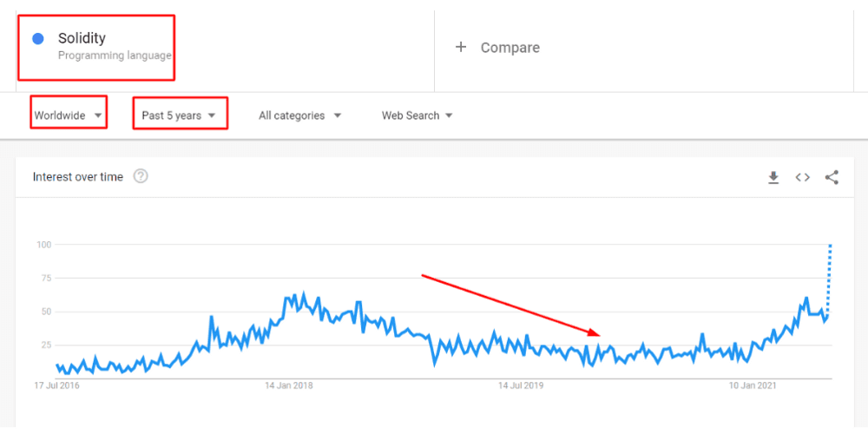Image resolution: width=868 pixels, height=434 pixels.
Task: Change the Web Search type dropdown
Action: [418, 115]
